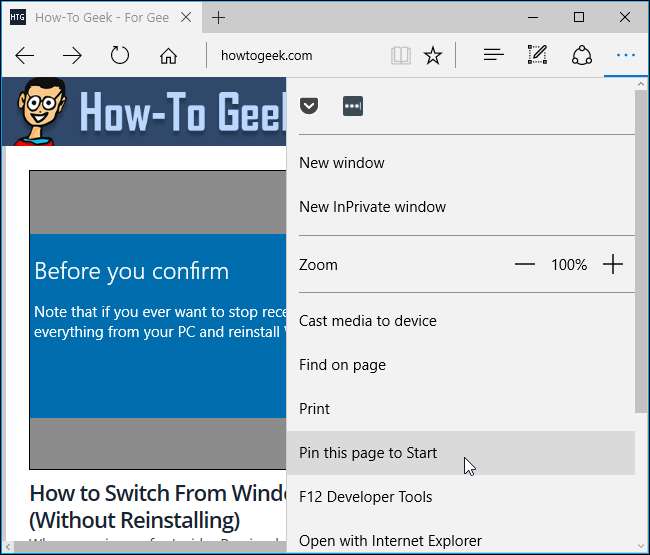Choose New InPrivate window
The image size is (650, 555).
pyautogui.click(x=372, y=207)
